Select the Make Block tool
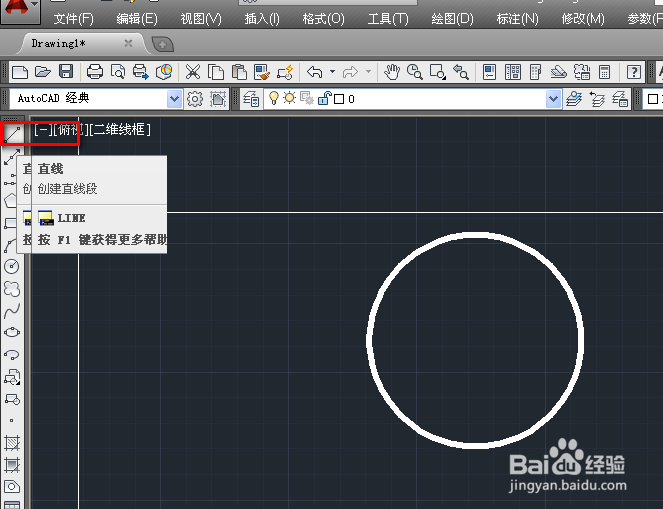 pos(12,399)
